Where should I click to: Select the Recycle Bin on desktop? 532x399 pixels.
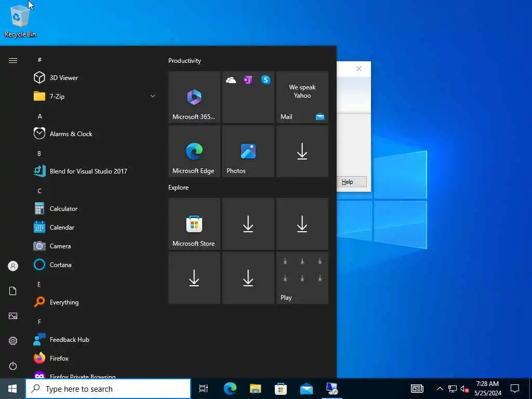click(20, 20)
